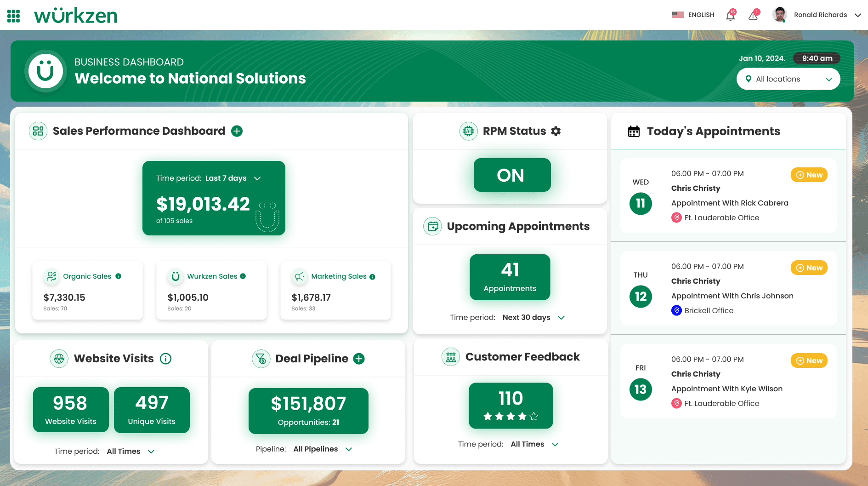Viewport: 868px width, 486px height.
Task: Open the 958 Website Visits card
Action: (71, 410)
